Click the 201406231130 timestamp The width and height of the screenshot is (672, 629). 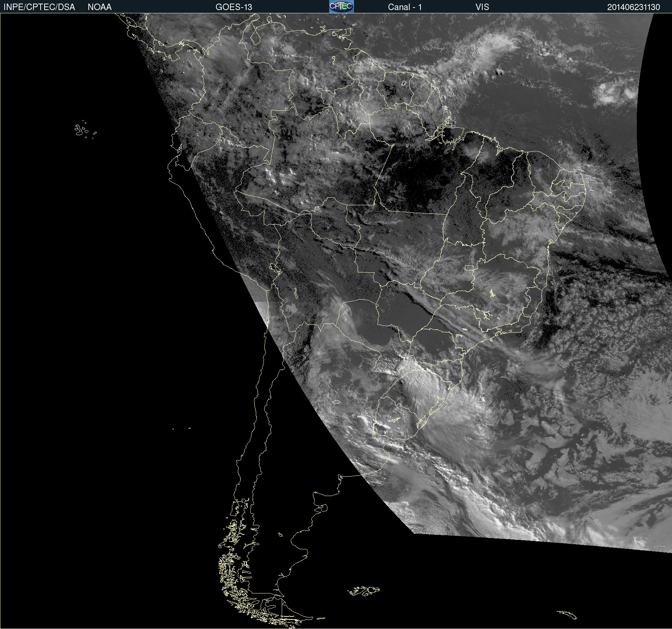[633, 7]
